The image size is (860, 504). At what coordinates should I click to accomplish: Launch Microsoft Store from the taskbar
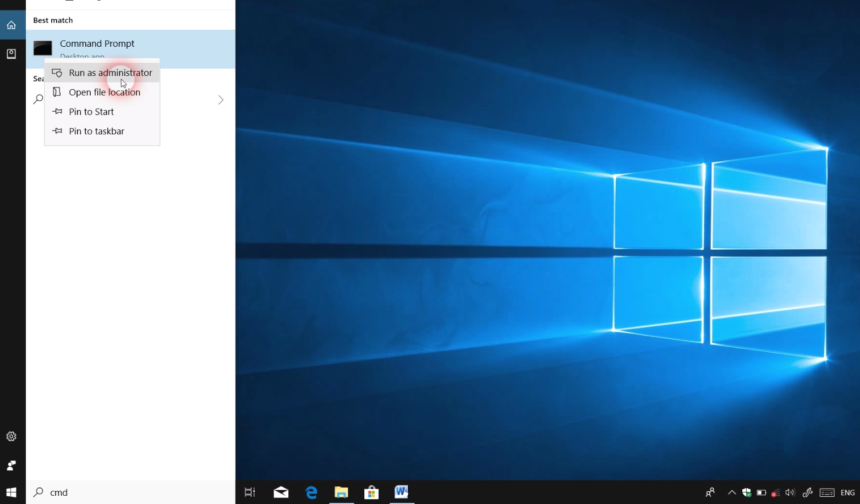(x=371, y=492)
